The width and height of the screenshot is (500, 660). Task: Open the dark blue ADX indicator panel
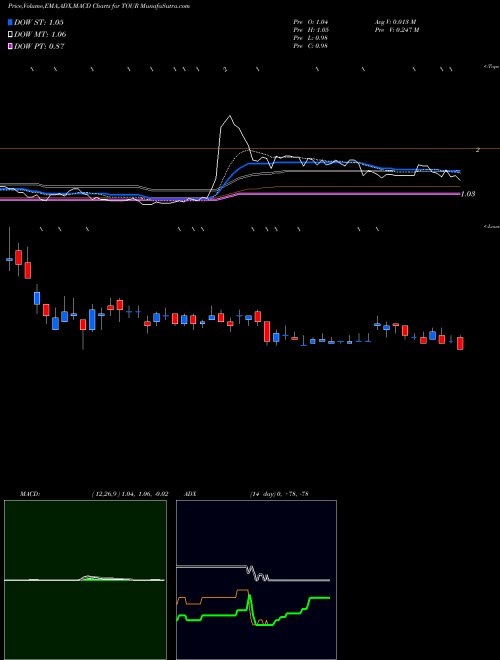[256, 580]
